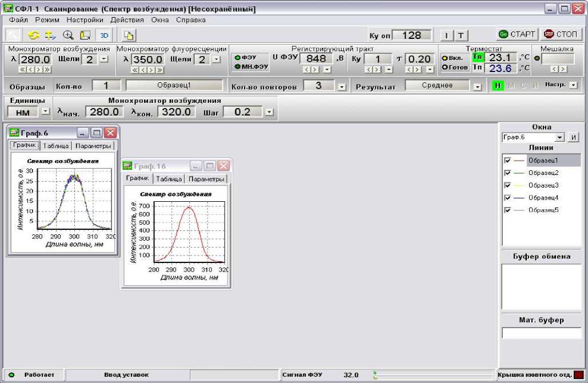Viewport: 588px width, 383px height.
Task: Toggle the Образец5 line checkbox
Action: (x=507, y=210)
